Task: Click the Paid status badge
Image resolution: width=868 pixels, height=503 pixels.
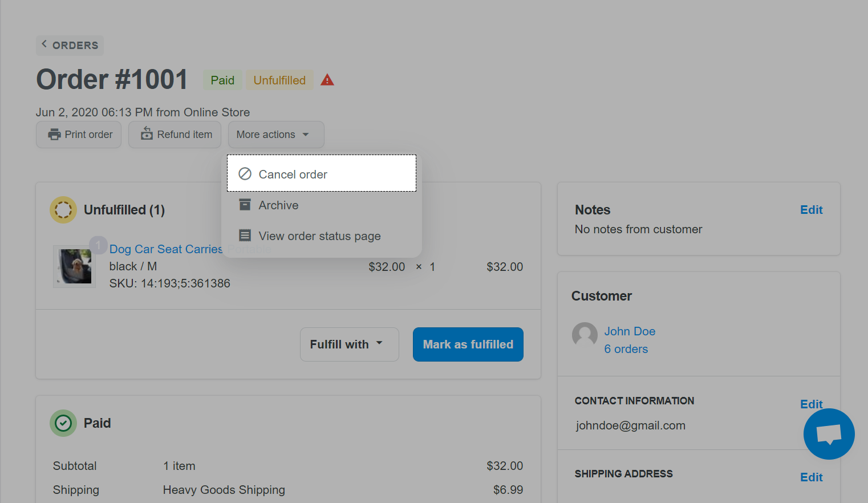Action: pyautogui.click(x=222, y=80)
